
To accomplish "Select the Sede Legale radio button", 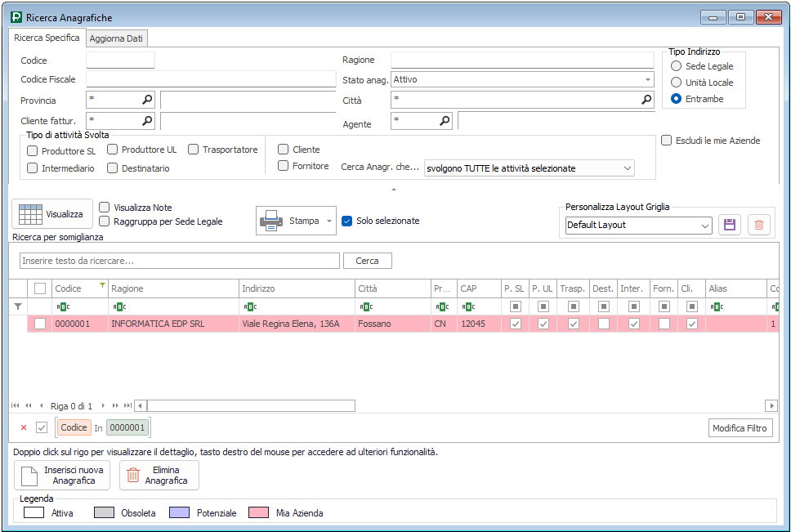I will [676, 66].
